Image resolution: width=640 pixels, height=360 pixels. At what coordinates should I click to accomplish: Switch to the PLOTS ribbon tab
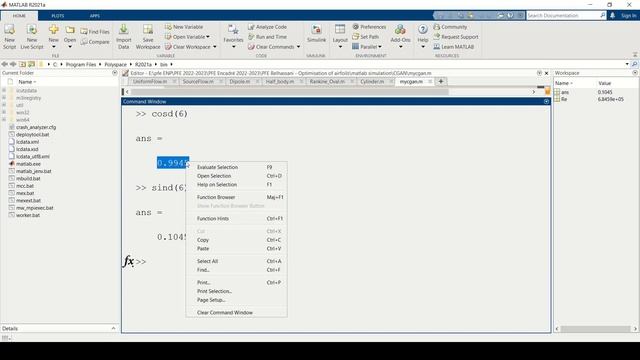(58, 16)
